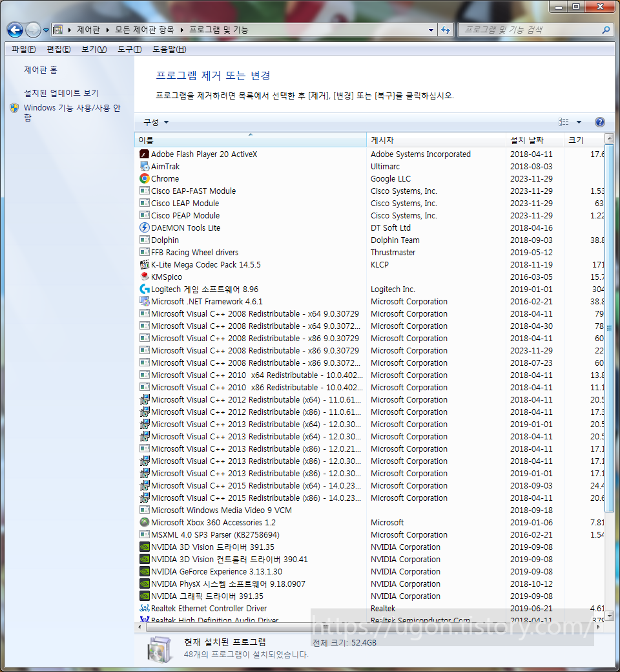
Task: Click the Windows features shield icon
Action: [x=14, y=107]
